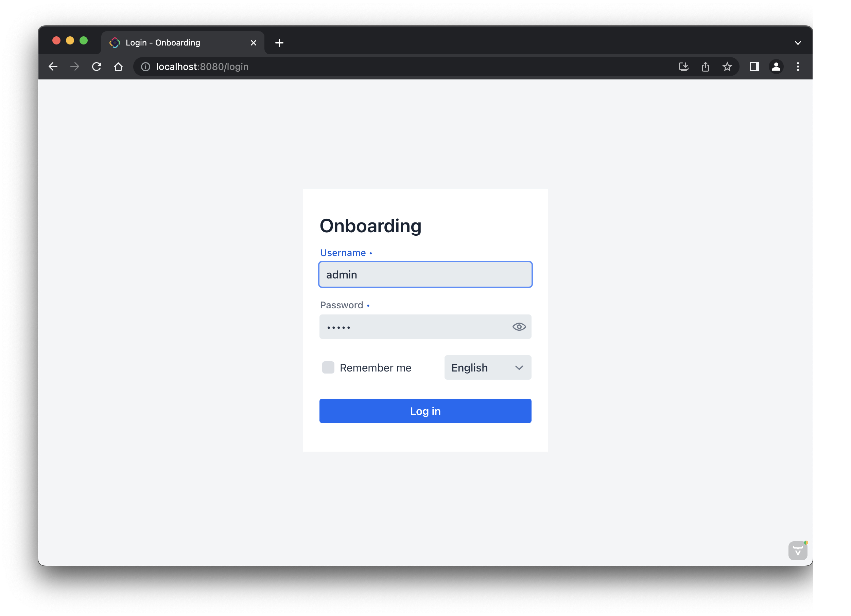Toggle the browser sidebar layout icon
Screen dimensions: 851x616
[x=755, y=66]
